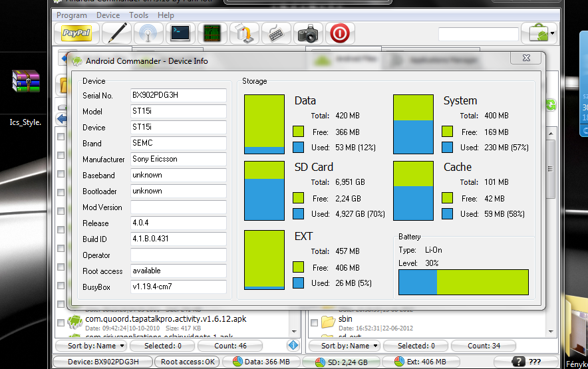Click the green Free swatch under System
The height and width of the screenshot is (369, 588).
pyautogui.click(x=447, y=132)
